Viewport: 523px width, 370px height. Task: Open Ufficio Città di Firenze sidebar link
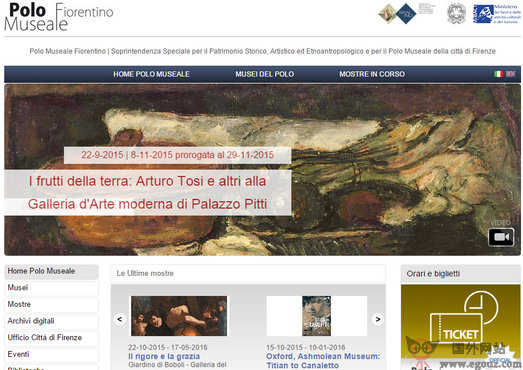51,338
